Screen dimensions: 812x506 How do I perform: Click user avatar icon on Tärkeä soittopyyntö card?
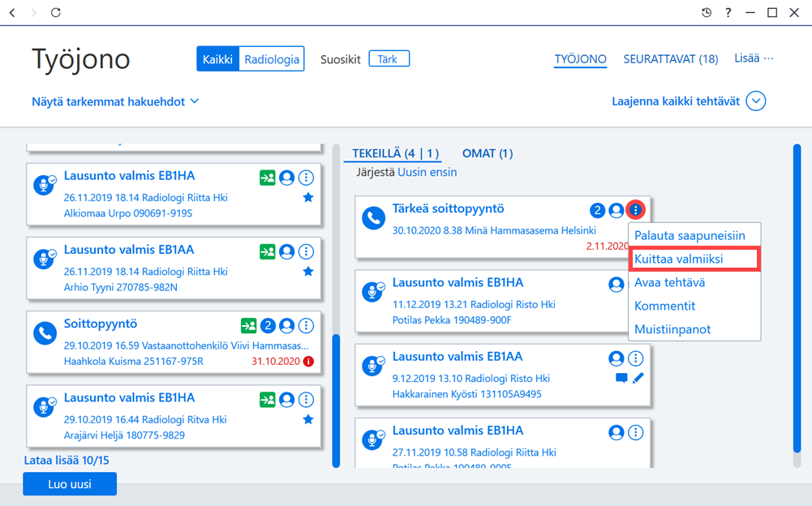617,210
